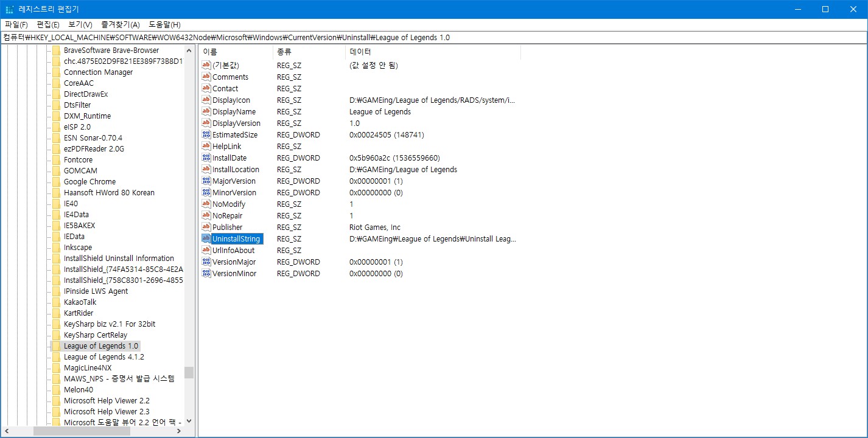Select the KartRider key
Screen dimensions: 868x438
click(79, 313)
